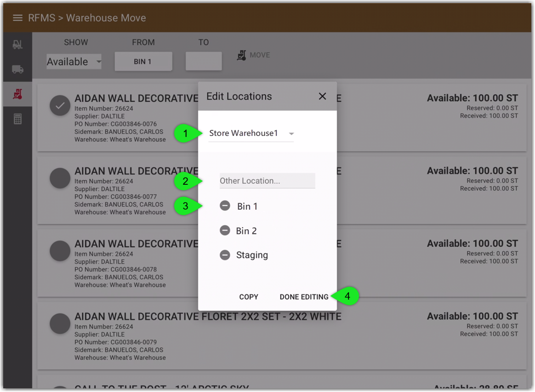Open the calculator icon in sidebar
The height and width of the screenshot is (392, 535).
pos(17,119)
